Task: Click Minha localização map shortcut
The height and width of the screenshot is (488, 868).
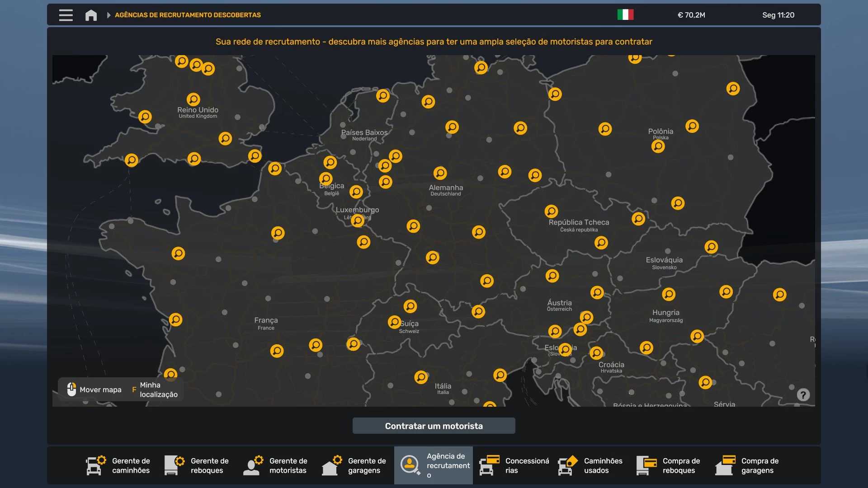Action: [x=155, y=389]
